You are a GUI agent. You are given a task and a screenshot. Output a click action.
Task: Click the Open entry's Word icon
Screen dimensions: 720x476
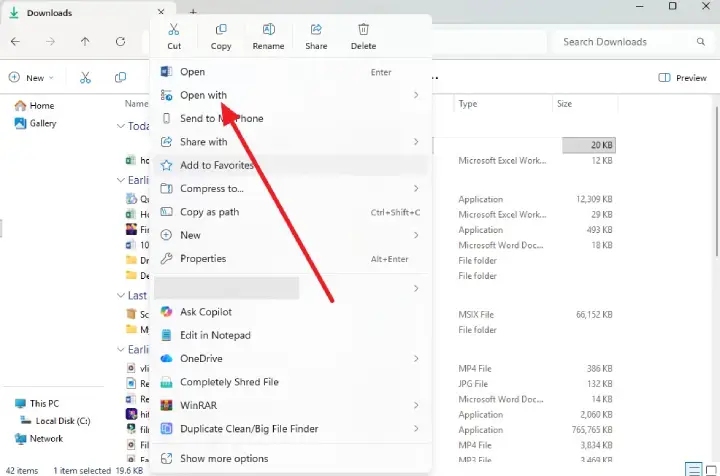coord(166,72)
